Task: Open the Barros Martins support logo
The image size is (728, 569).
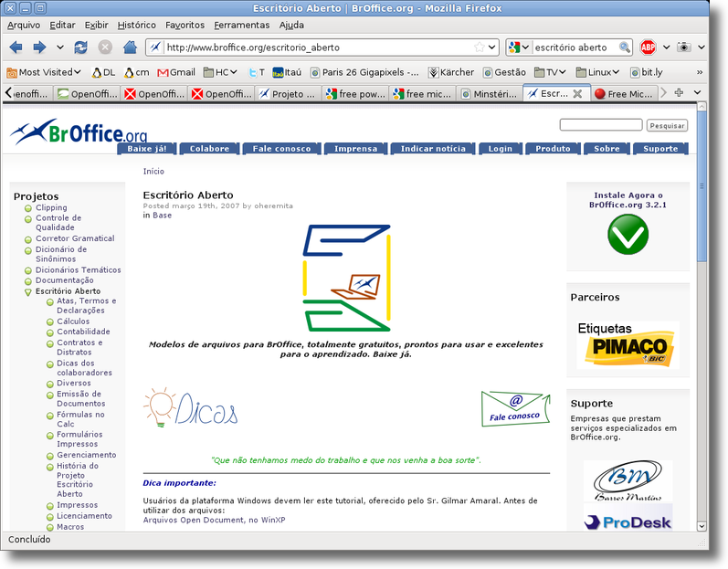Action: (628, 480)
